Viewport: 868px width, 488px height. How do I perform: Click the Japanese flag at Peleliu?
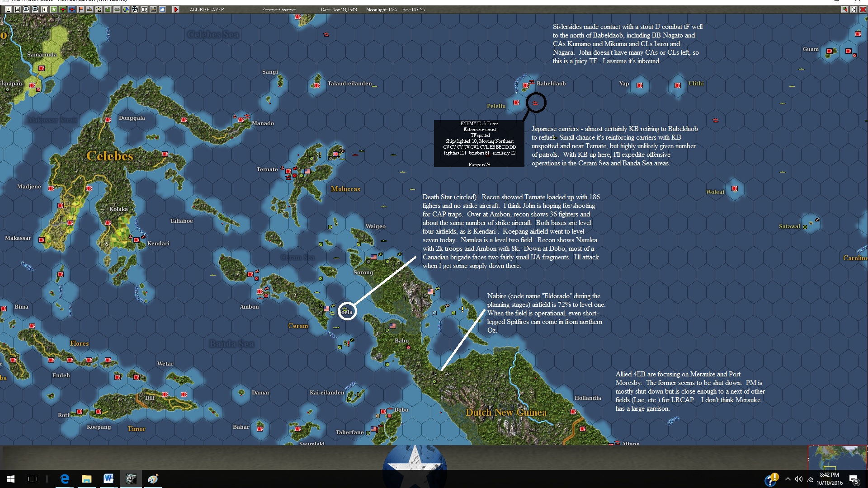(x=516, y=103)
